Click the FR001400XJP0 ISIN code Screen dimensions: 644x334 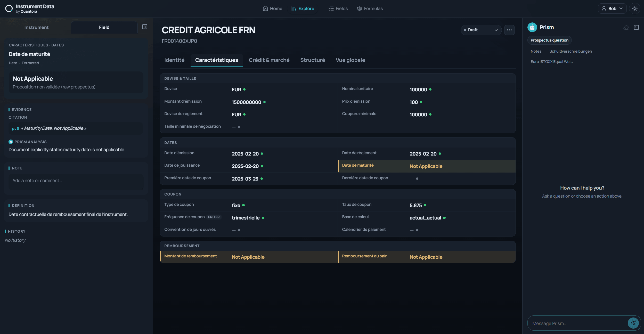[x=179, y=41]
